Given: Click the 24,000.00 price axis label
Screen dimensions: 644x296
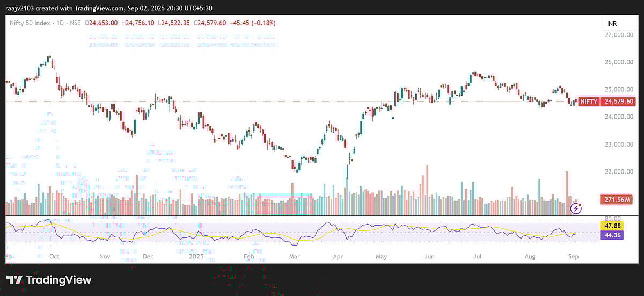Looking at the screenshot, I should 619,117.
